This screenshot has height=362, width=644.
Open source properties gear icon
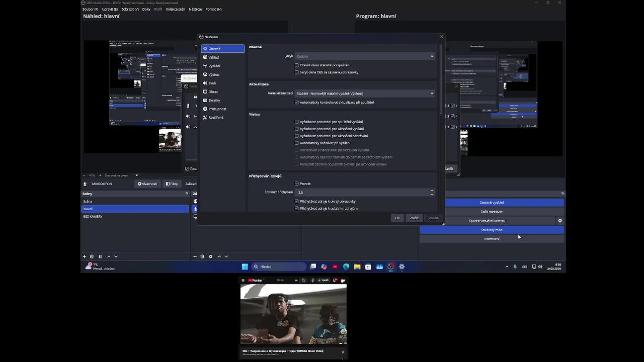(x=211, y=256)
